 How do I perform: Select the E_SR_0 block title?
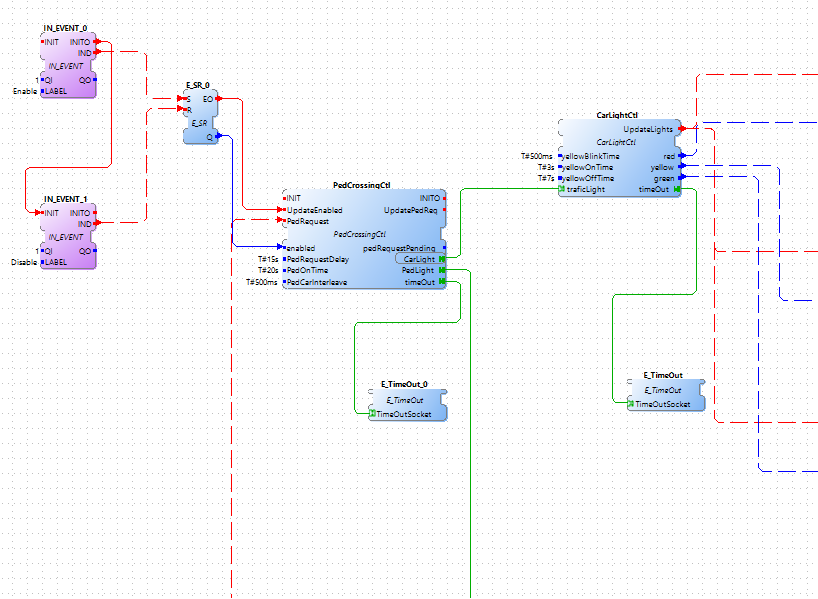click(x=198, y=86)
